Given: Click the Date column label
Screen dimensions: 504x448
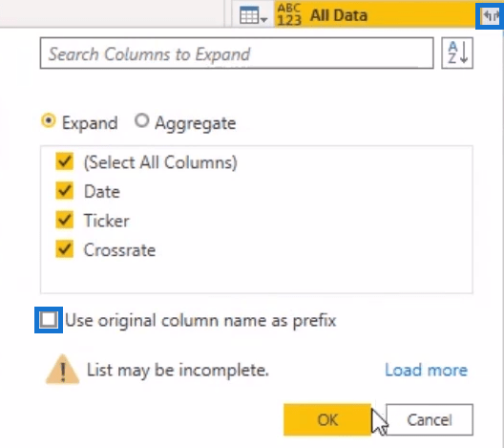Looking at the screenshot, I should (102, 192).
